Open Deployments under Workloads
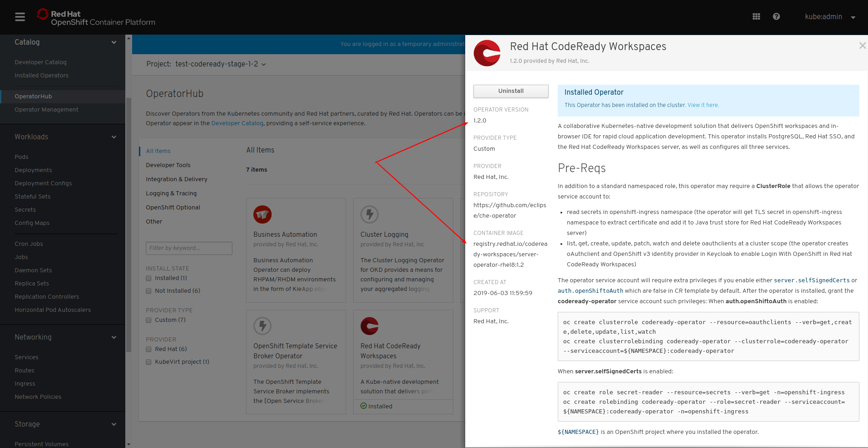The image size is (868, 448). (33, 170)
